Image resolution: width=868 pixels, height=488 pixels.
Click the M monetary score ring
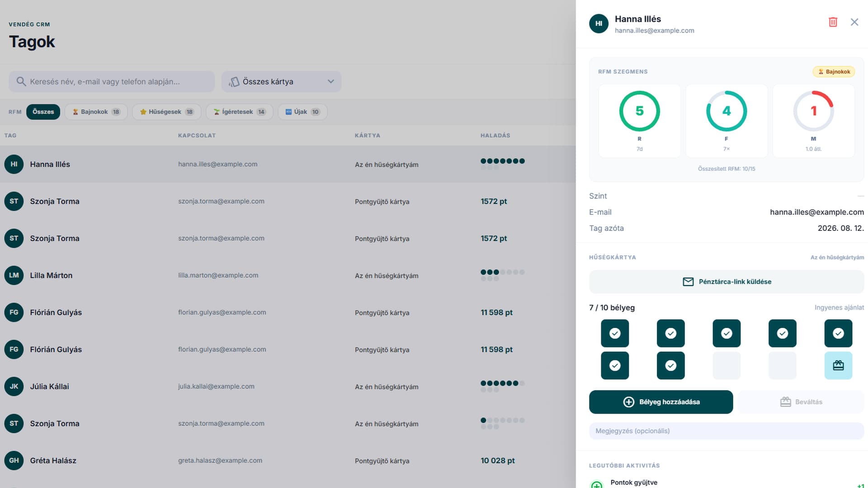coord(813,111)
